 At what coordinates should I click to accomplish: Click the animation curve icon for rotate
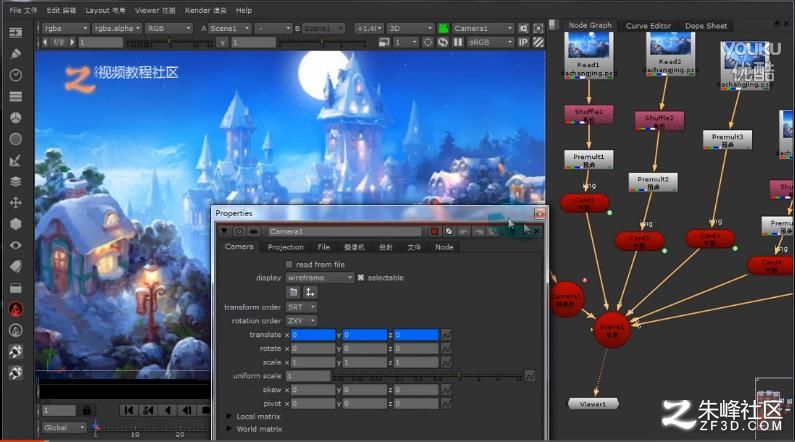446,349
